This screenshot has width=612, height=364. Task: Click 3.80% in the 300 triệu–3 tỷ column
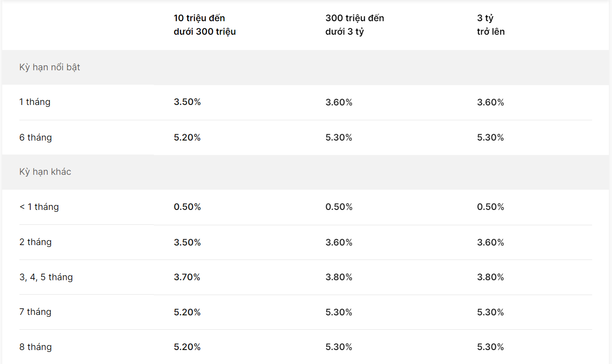coord(339,277)
